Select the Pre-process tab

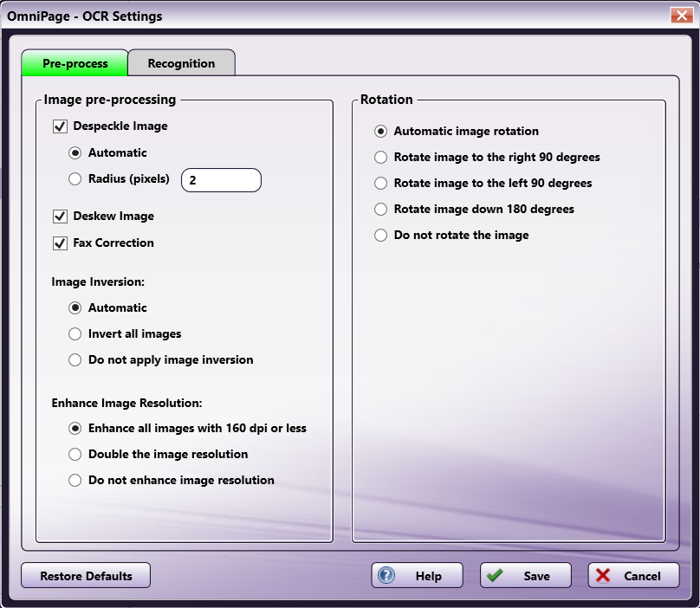[75, 63]
